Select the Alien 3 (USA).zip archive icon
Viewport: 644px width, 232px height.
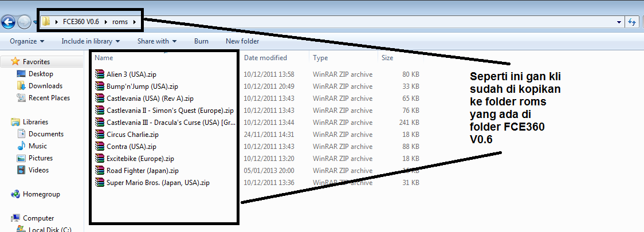click(x=100, y=74)
